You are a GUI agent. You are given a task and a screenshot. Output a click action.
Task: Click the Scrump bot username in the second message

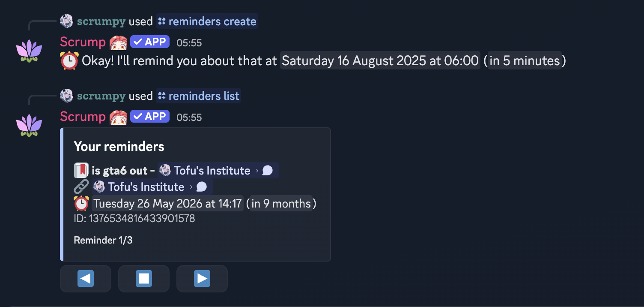click(x=83, y=116)
